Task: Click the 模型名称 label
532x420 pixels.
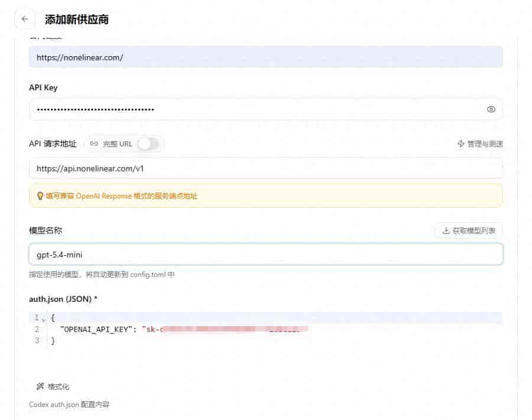Action: coord(46,230)
